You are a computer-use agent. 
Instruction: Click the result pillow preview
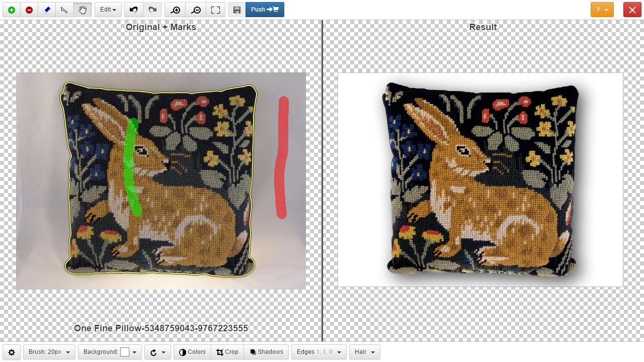pos(480,180)
